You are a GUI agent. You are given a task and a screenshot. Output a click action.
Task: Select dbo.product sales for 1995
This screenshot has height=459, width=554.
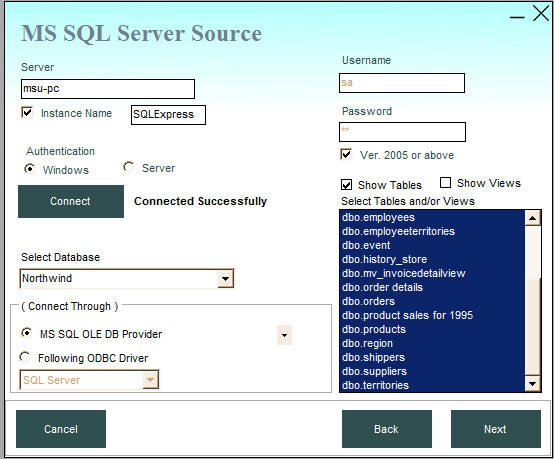tap(432, 315)
